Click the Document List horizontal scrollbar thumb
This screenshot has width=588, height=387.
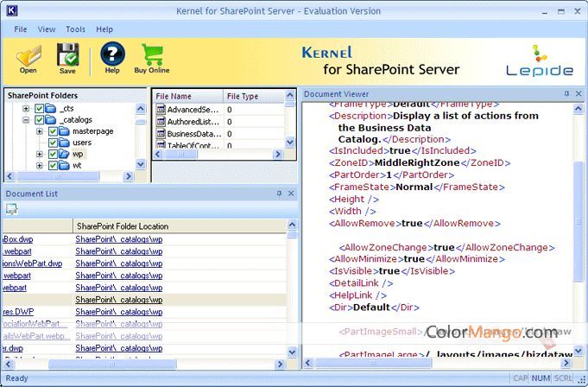coord(112,364)
